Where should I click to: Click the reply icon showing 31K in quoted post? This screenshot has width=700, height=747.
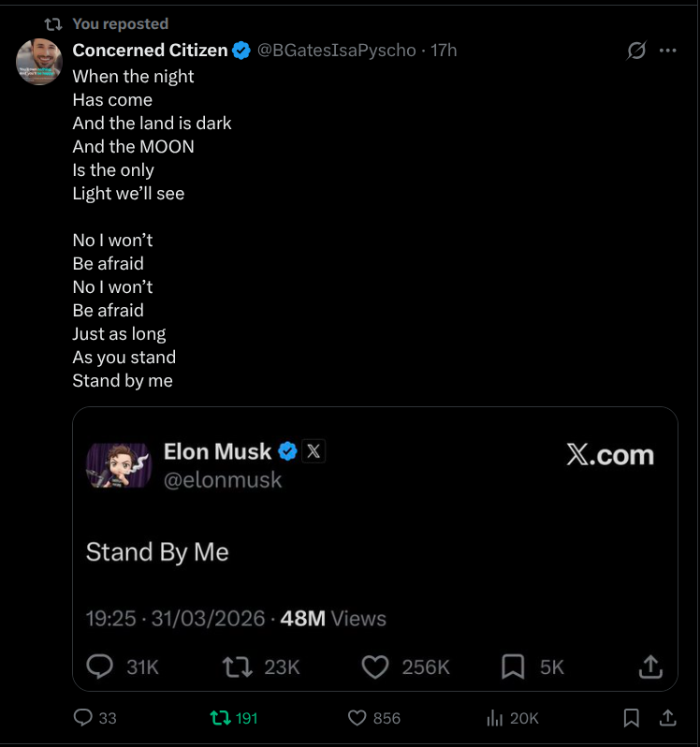[100, 666]
